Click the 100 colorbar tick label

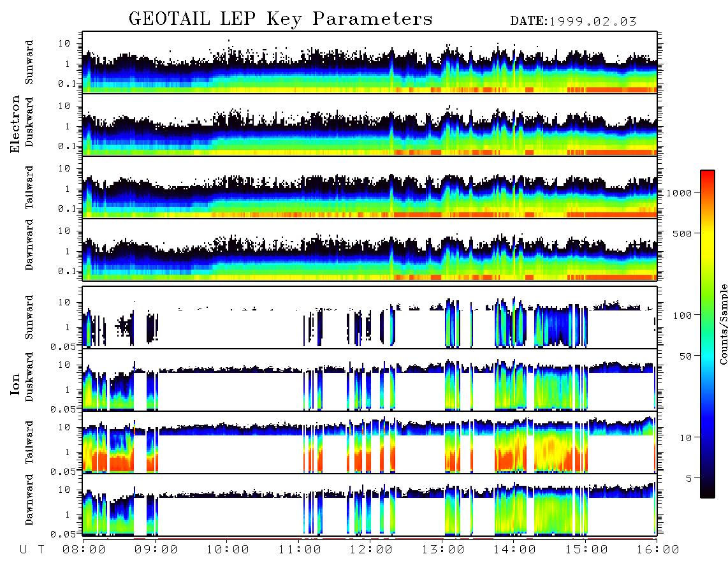point(683,316)
